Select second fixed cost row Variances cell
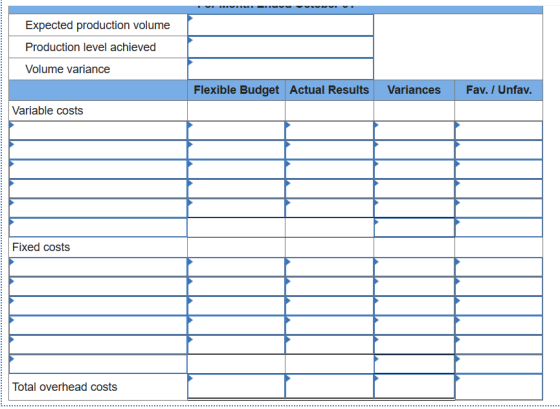This screenshot has height=409, width=560. (x=414, y=286)
